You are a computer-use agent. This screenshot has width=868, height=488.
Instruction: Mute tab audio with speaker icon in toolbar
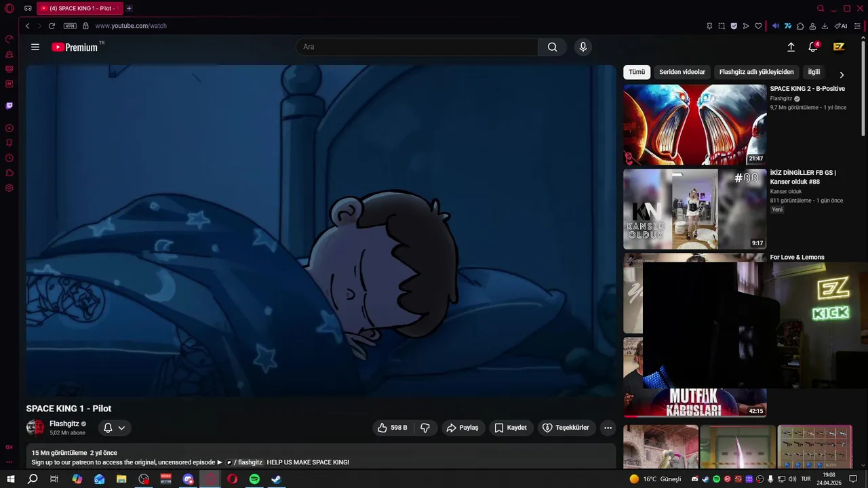tap(776, 26)
